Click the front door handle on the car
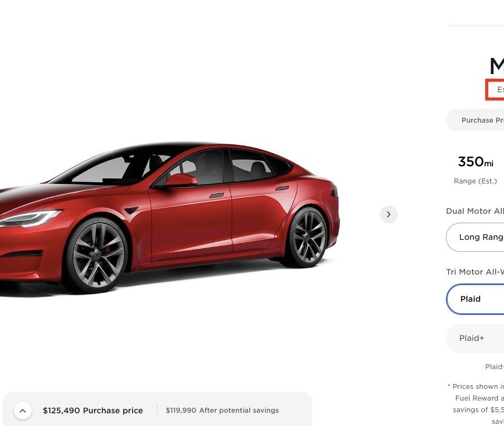Image resolution: width=504 pixels, height=426 pixels. [x=216, y=196]
